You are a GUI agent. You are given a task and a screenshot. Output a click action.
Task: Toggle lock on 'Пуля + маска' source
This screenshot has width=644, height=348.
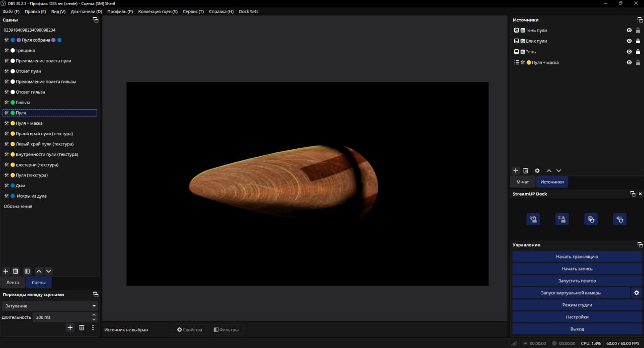(638, 63)
